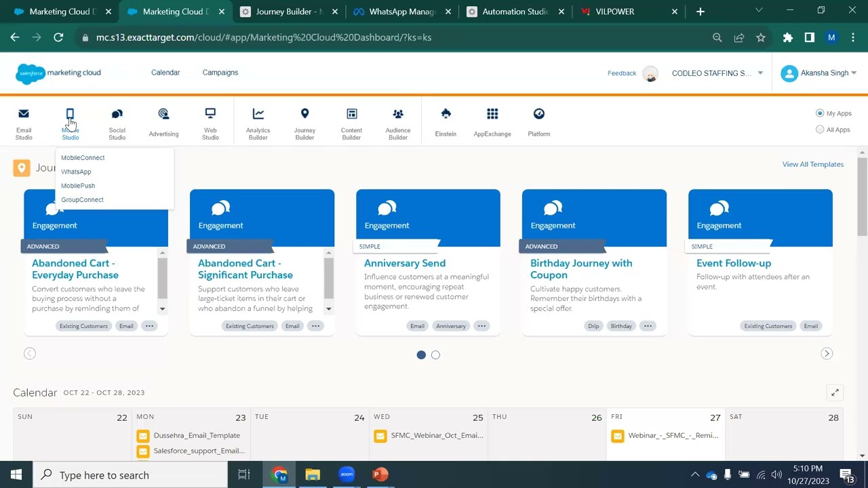Select WhatsApp from Mobile Studio menu
Viewport: 868px width, 488px height.
pyautogui.click(x=76, y=171)
